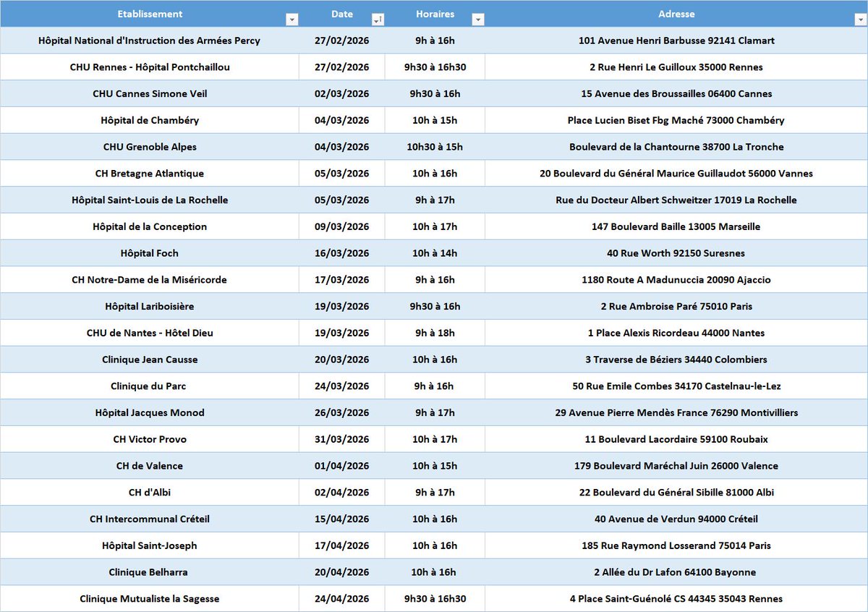Select cell CH Intercommunal Créteil
The width and height of the screenshot is (868, 612).
(150, 519)
